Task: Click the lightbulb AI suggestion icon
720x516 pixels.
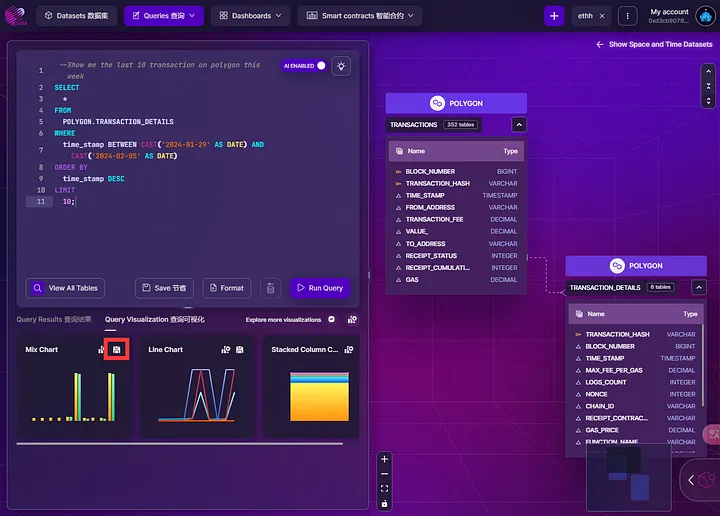Action: [342, 66]
